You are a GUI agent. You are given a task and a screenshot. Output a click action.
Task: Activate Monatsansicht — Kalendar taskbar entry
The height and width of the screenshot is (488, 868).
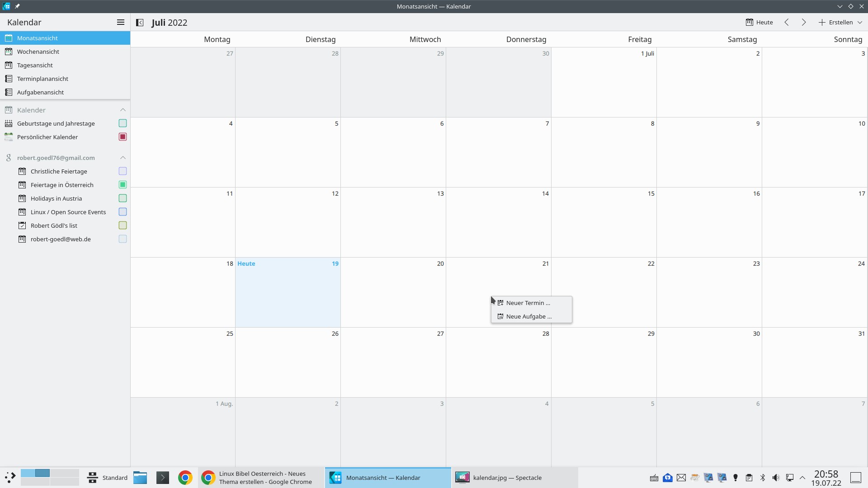[388, 478]
